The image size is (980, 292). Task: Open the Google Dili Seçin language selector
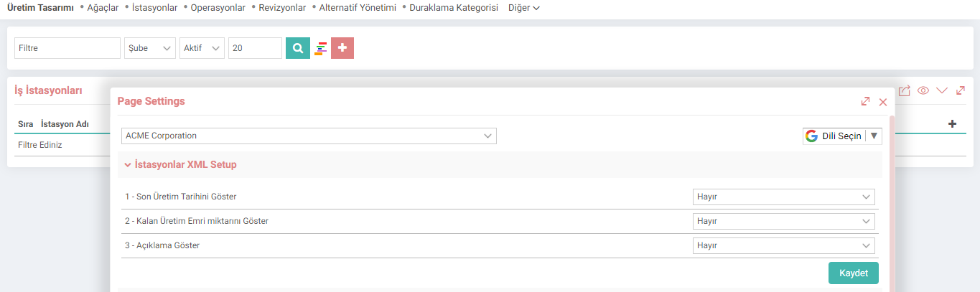(x=842, y=136)
